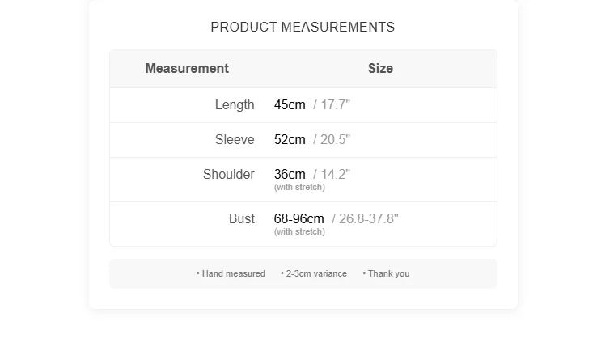Click the 36cm shoulder value
This screenshot has width=597, height=364.
290,175
